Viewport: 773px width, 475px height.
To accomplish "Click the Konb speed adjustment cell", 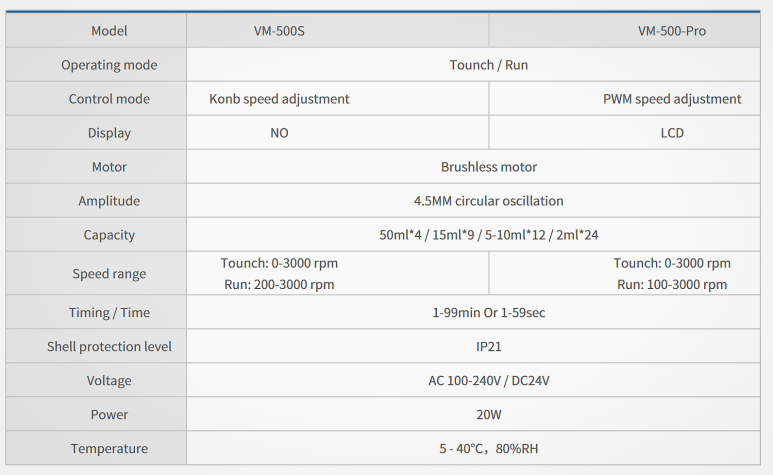I will [279, 99].
